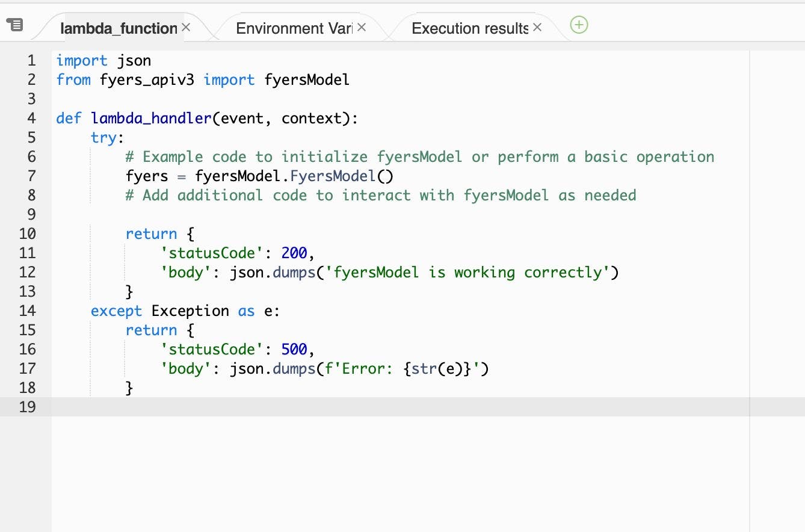The height and width of the screenshot is (532, 805).
Task: Place cursor on the lambda_handler function name
Action: [x=151, y=118]
